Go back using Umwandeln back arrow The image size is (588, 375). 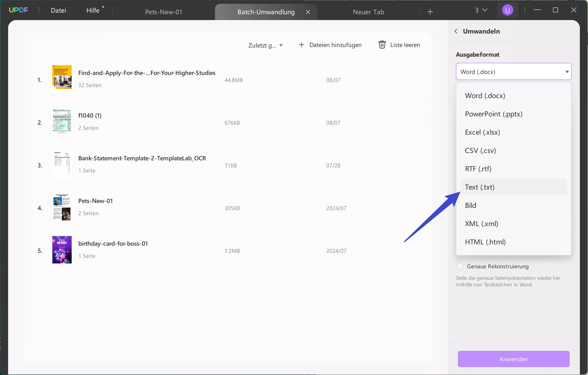pos(456,31)
